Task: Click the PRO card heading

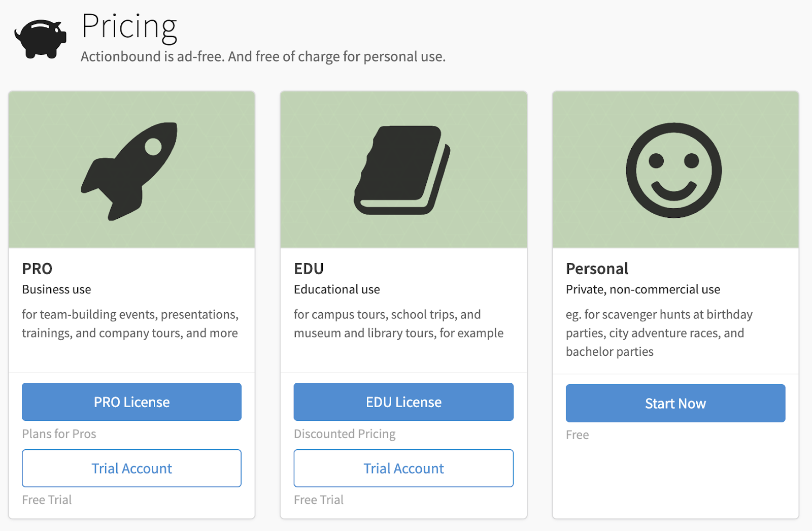Action: click(x=37, y=269)
